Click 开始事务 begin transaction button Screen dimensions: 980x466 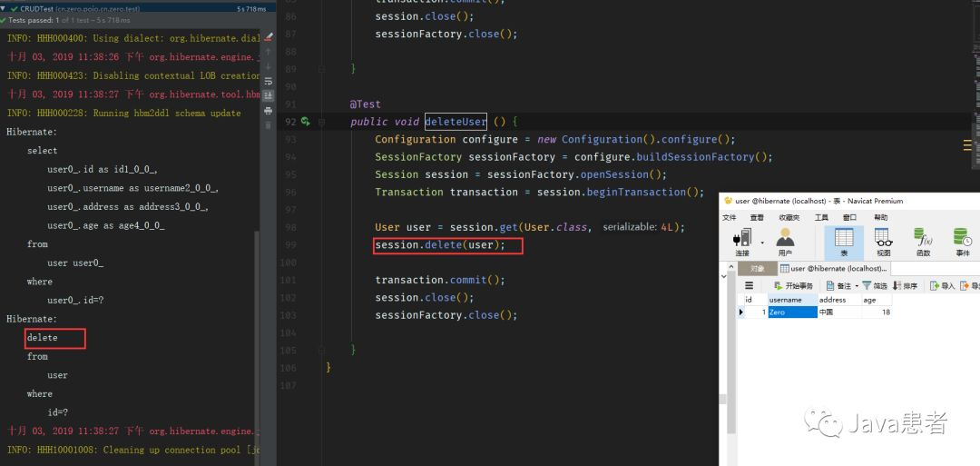point(793,286)
